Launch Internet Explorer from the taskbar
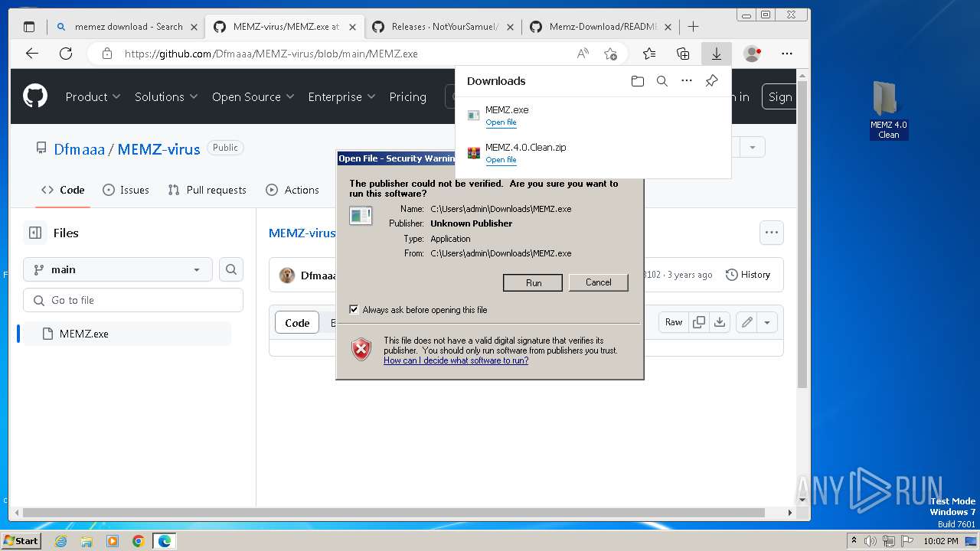Viewport: 980px width, 551px height. tap(61, 541)
